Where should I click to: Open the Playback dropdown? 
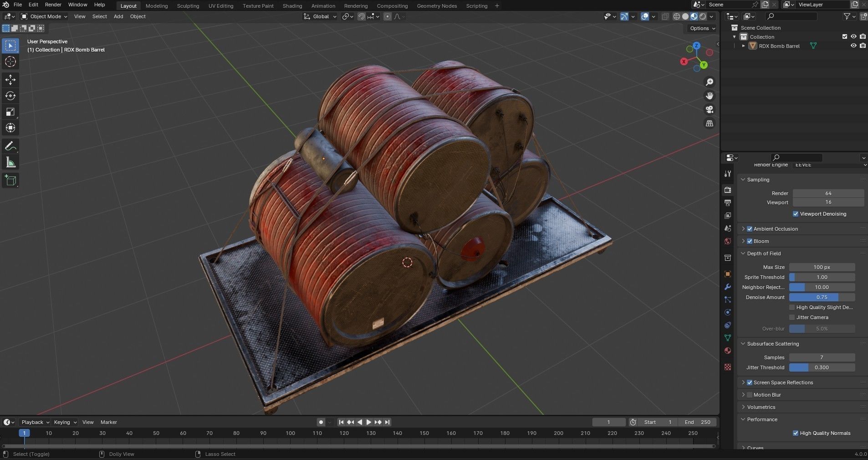(x=35, y=422)
